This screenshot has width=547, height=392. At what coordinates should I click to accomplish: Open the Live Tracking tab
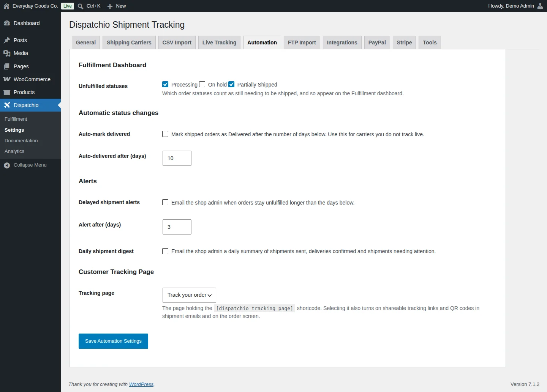219,43
